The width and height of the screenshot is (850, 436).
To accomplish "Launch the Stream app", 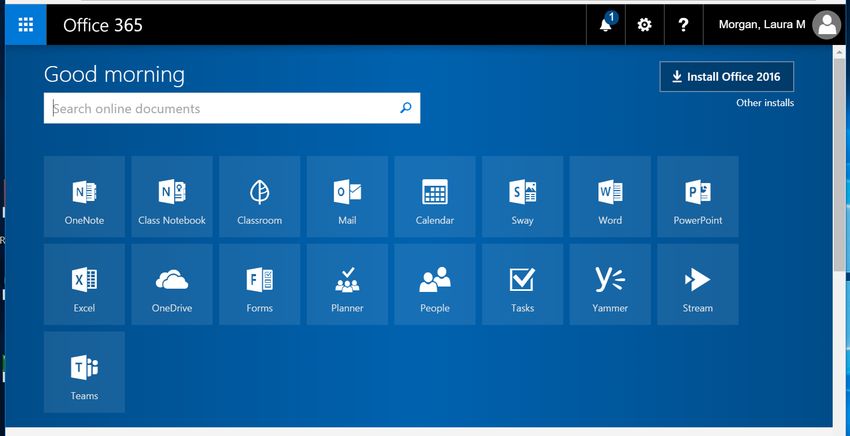I will pos(698,284).
